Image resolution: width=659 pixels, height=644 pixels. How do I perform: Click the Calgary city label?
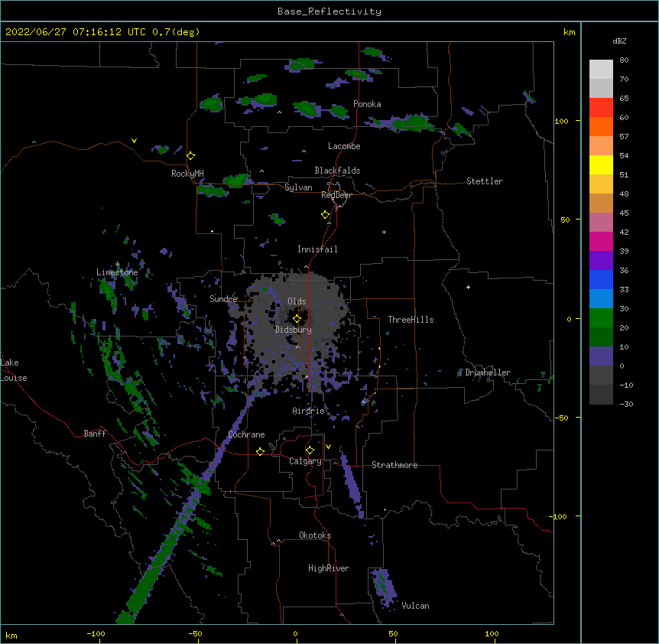pos(305,461)
